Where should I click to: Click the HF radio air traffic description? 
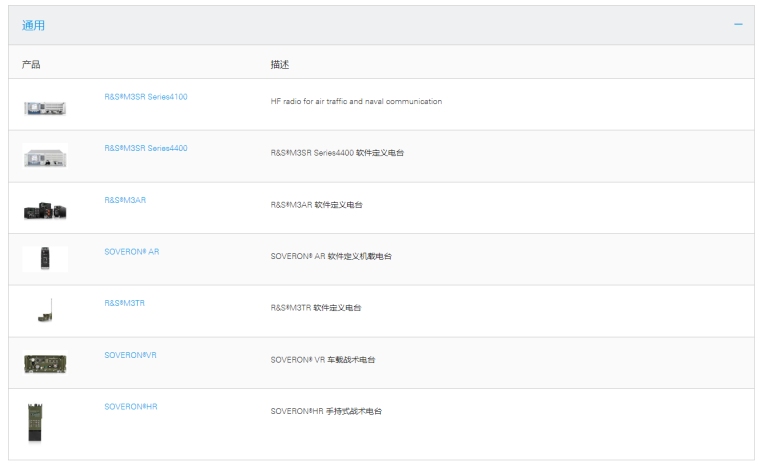tap(356, 101)
